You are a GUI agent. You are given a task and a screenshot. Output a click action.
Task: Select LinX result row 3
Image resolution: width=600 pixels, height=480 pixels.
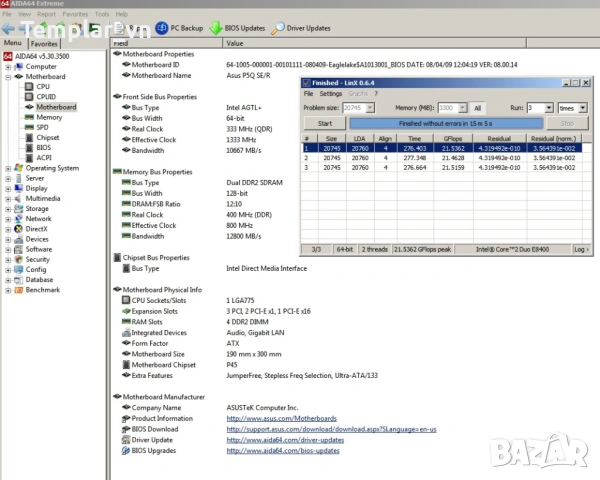pyautogui.click(x=442, y=168)
